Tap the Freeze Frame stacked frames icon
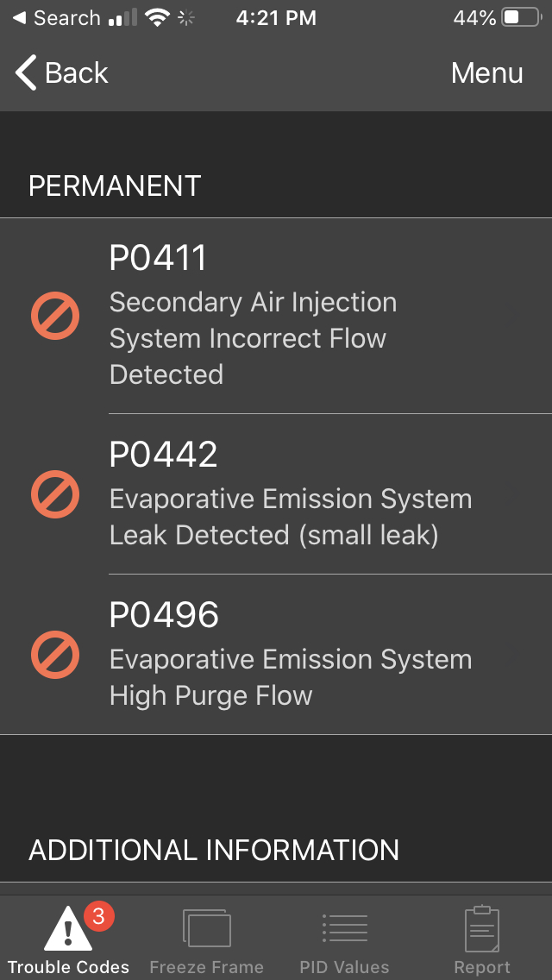Screen dimensions: 552x980 click(x=206, y=929)
